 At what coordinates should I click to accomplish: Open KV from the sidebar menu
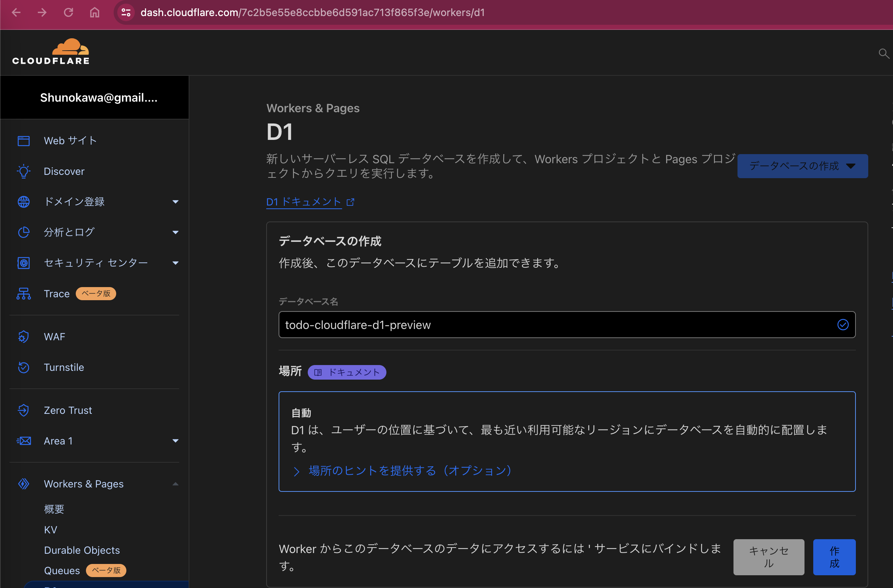pos(51,529)
